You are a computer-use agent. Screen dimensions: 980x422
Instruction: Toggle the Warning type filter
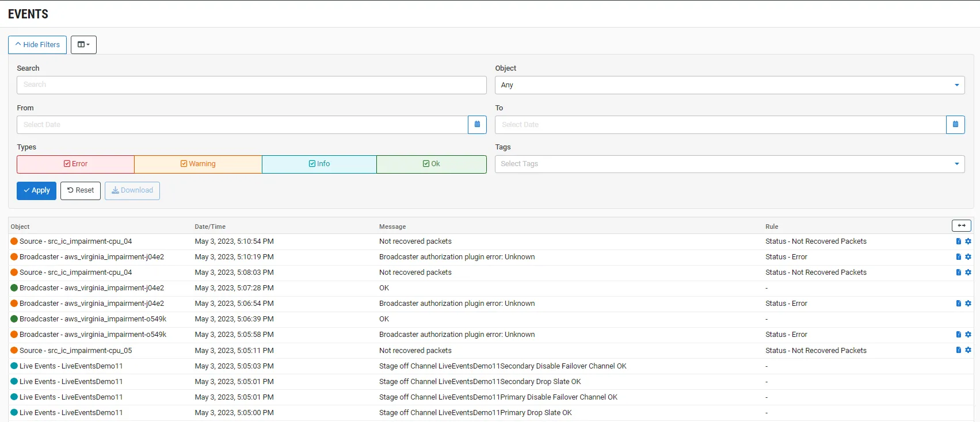(198, 164)
